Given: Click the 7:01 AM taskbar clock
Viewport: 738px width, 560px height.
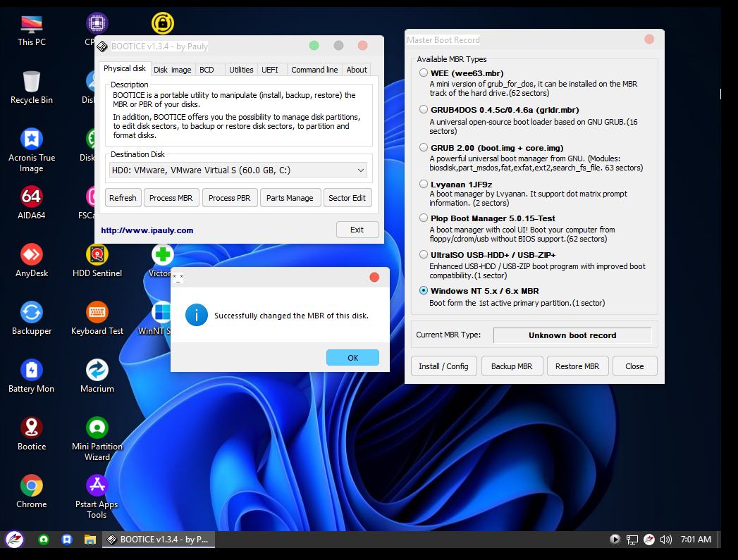Looking at the screenshot, I should 696,540.
